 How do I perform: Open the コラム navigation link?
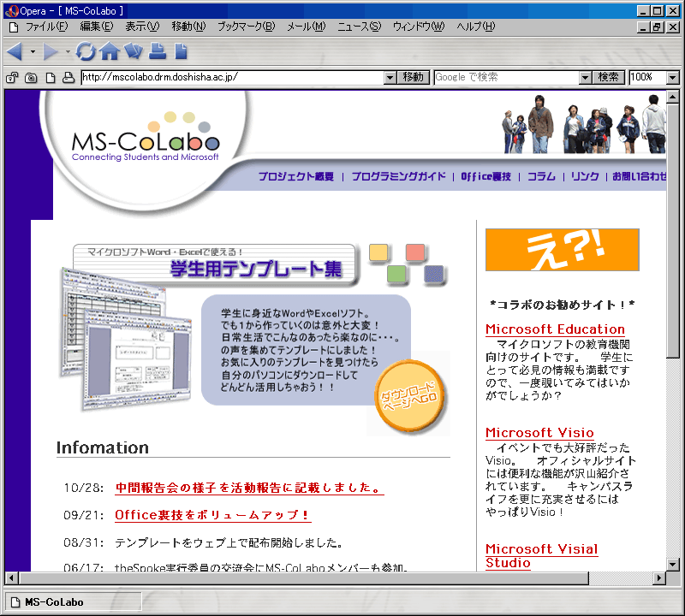click(541, 176)
